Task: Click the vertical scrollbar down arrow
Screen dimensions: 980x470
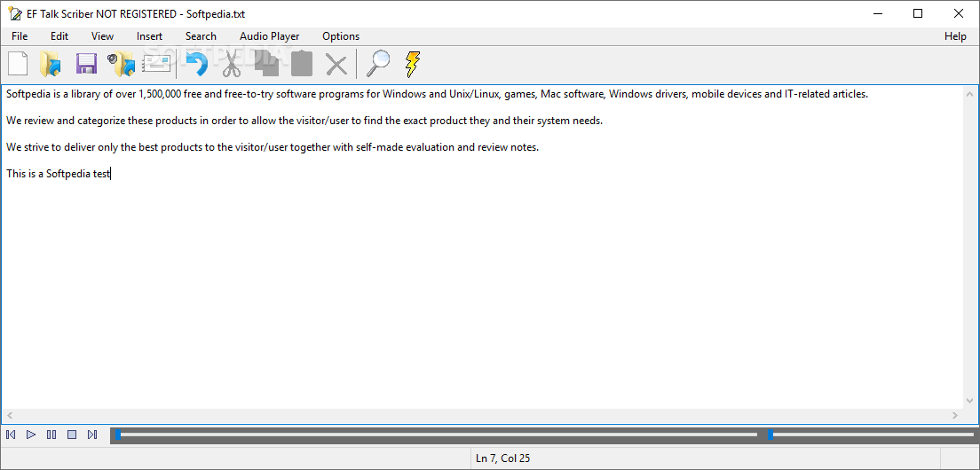Action: [969, 402]
